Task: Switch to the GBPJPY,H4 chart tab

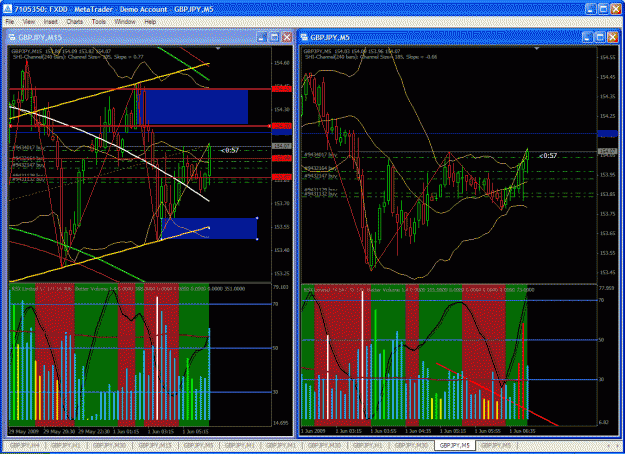Action: 24,445
